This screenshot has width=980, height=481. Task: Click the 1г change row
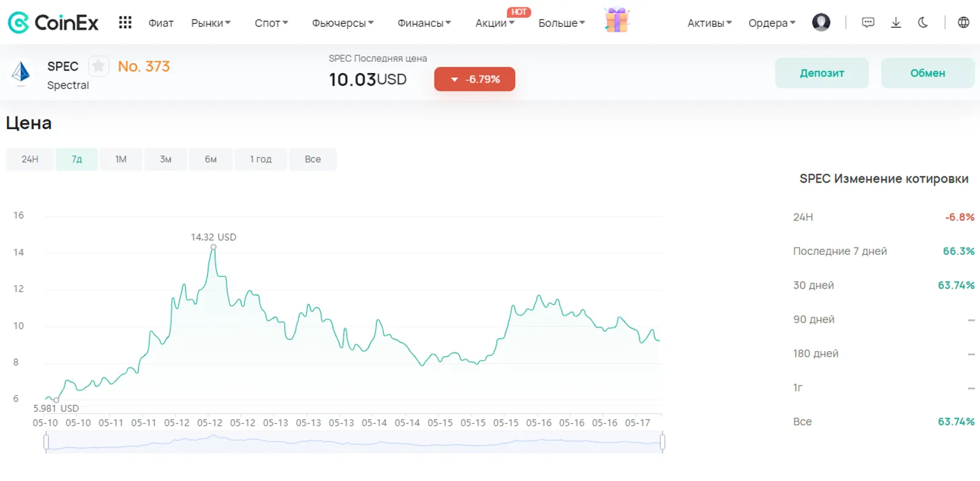point(883,388)
